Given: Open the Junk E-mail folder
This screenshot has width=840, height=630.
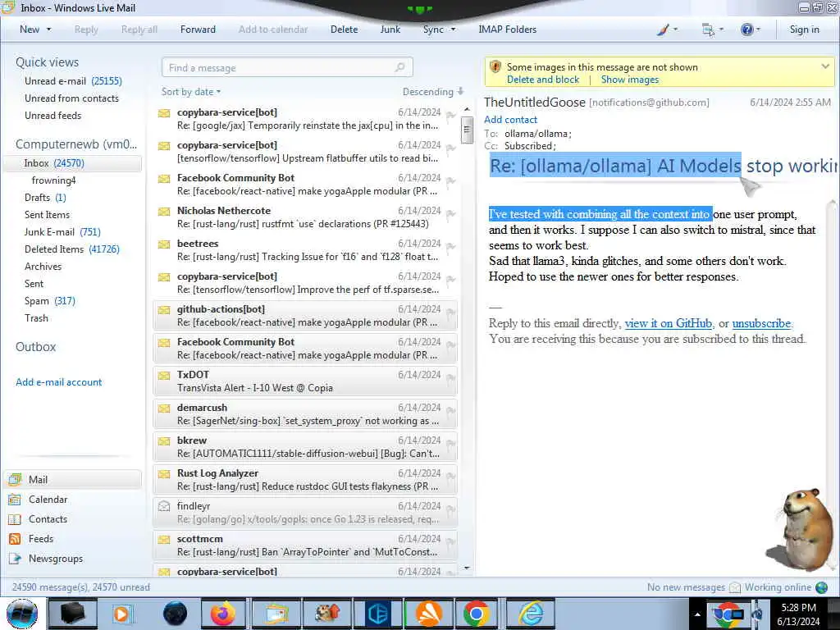Looking at the screenshot, I should [62, 231].
